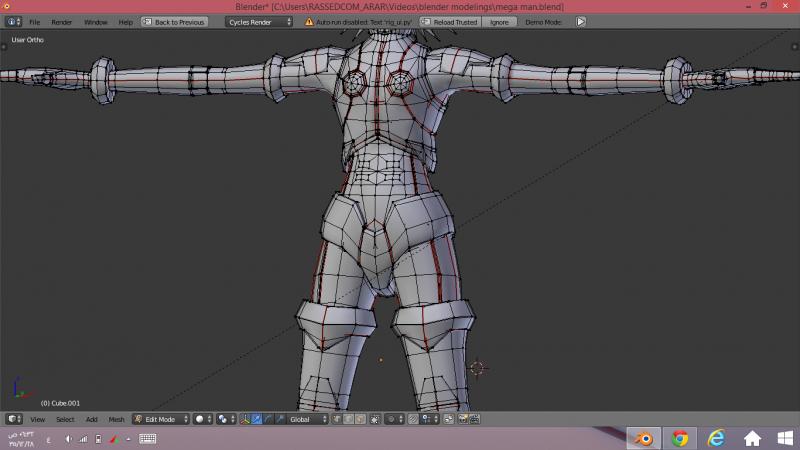
Task: Open the Edit Mode dropdown
Action: [161, 419]
